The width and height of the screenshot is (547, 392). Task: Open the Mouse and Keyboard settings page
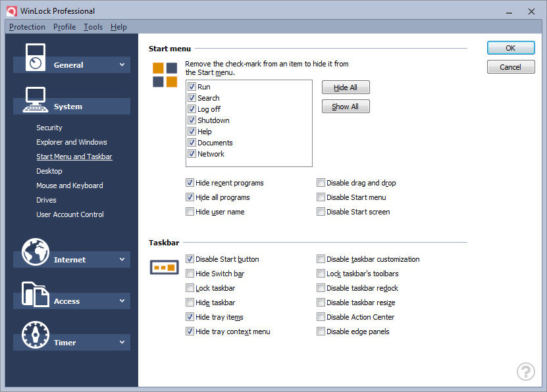(x=70, y=185)
